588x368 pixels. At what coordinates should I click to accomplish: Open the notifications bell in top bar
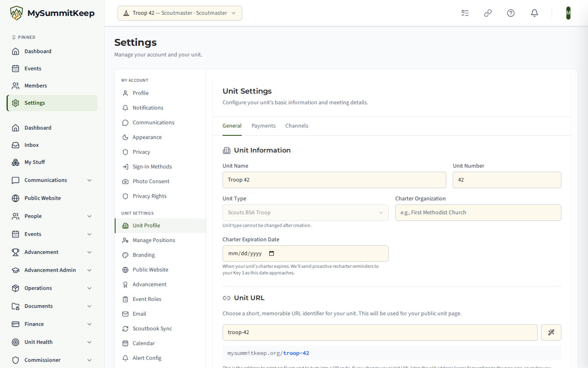point(535,13)
